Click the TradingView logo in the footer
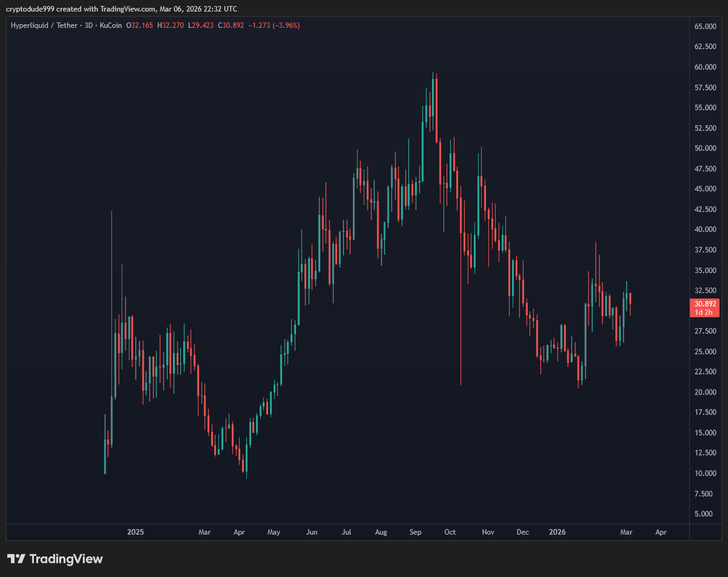728x577 pixels. pyautogui.click(x=55, y=559)
